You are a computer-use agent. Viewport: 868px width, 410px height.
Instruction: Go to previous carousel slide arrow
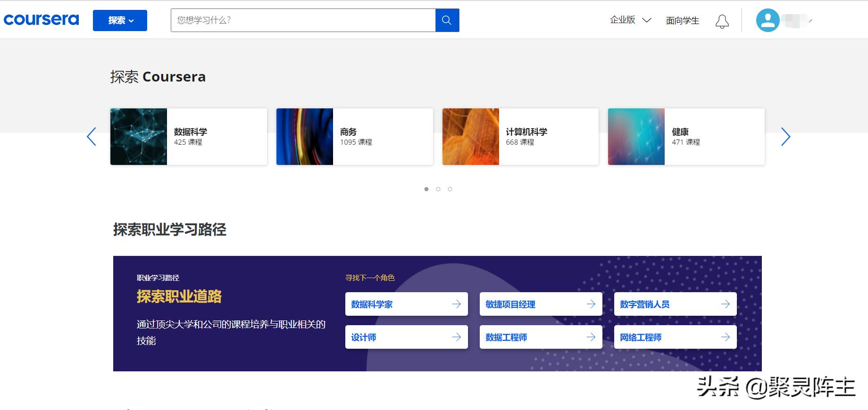(x=92, y=137)
